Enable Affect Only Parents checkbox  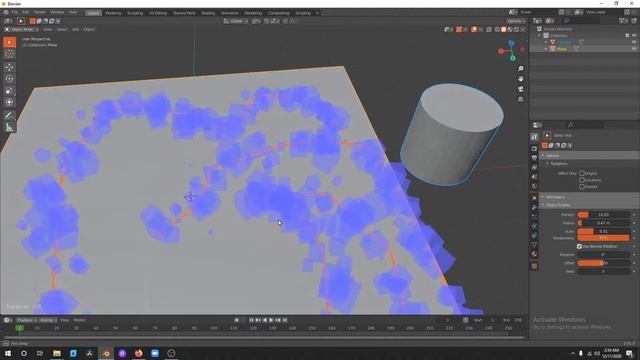(582, 187)
